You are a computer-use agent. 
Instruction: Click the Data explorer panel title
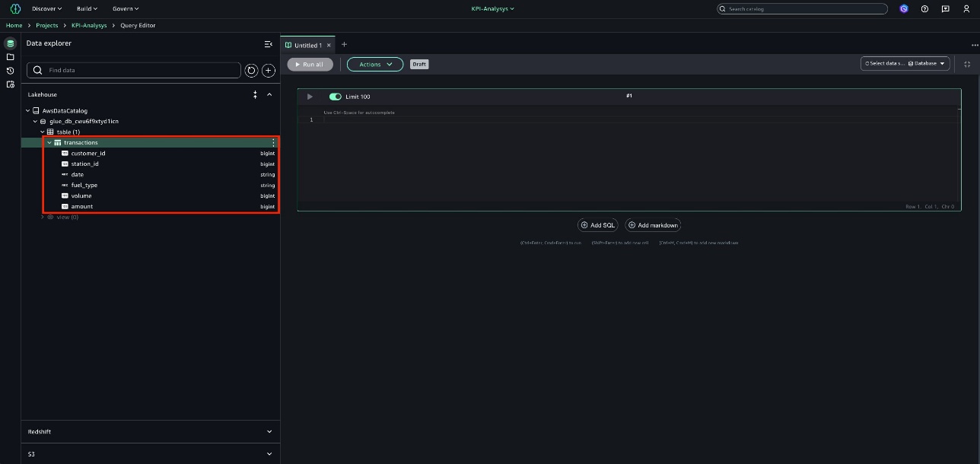click(49, 43)
